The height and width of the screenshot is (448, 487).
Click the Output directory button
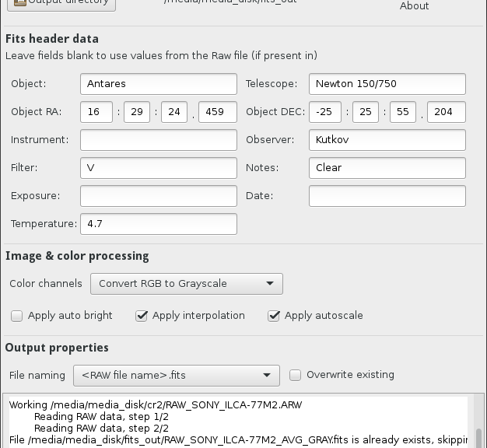pos(61,3)
